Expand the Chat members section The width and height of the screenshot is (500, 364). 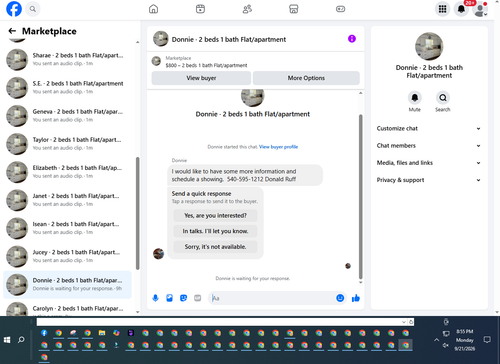coord(429,146)
